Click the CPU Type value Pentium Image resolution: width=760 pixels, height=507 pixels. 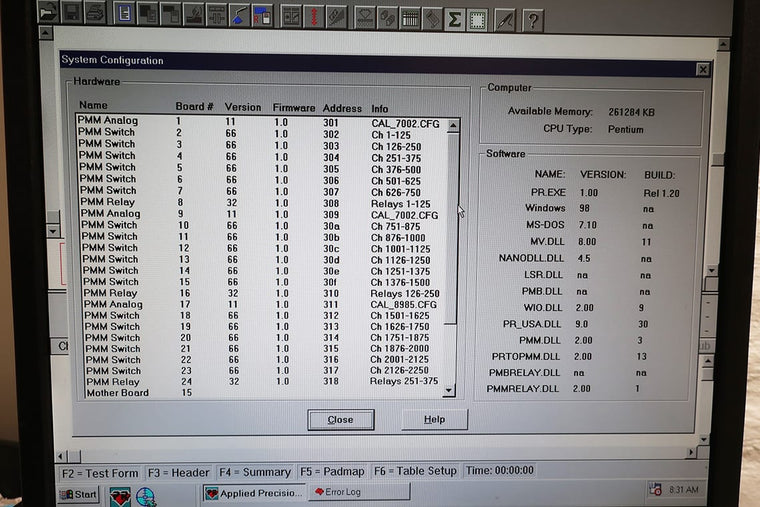(626, 129)
